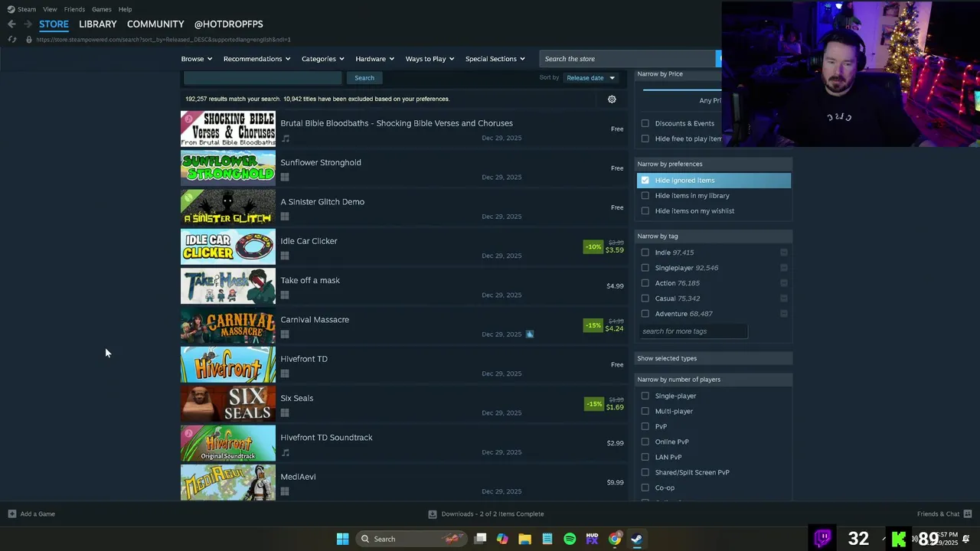Open the @HOTDROPFPS profile tab
Viewport: 980px width, 551px height.
click(x=228, y=24)
